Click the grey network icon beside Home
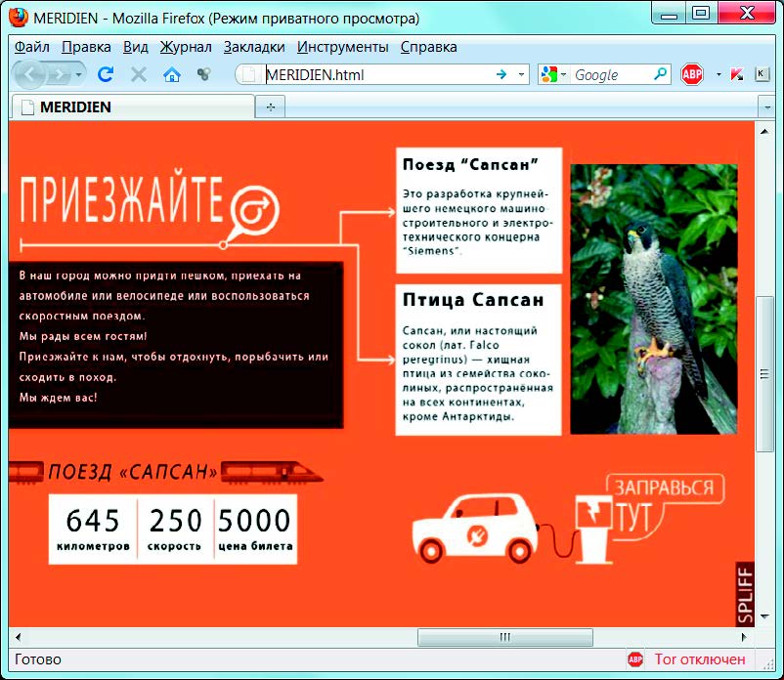The width and height of the screenshot is (784, 680). (203, 75)
